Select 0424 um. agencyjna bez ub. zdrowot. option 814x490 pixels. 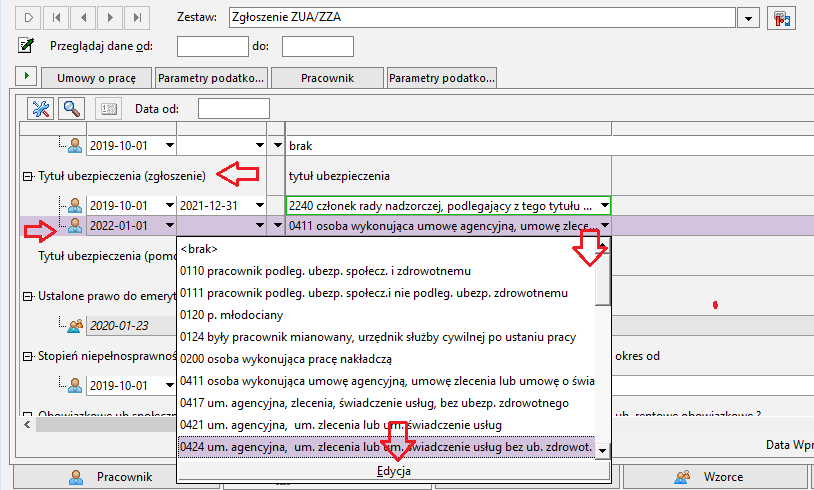(386, 447)
